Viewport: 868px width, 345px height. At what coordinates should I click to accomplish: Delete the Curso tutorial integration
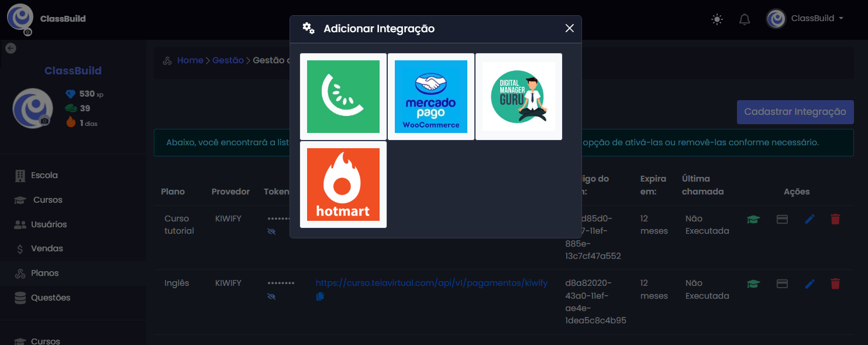coord(835,219)
